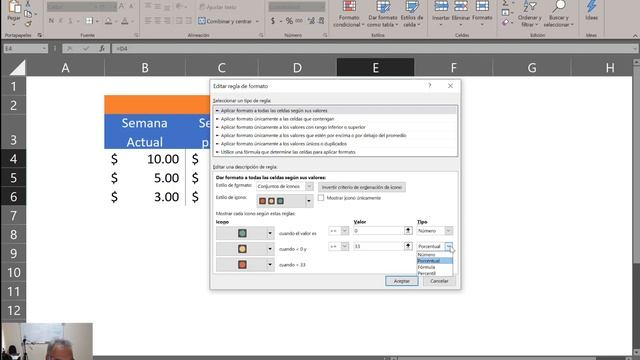Select Porcentual in the type list
Viewport: 640px width, 360px height.
[435, 261]
